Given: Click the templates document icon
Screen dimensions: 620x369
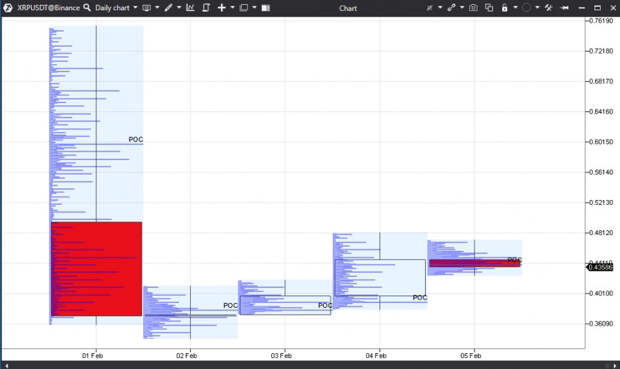Looking at the screenshot, I should (206, 8).
